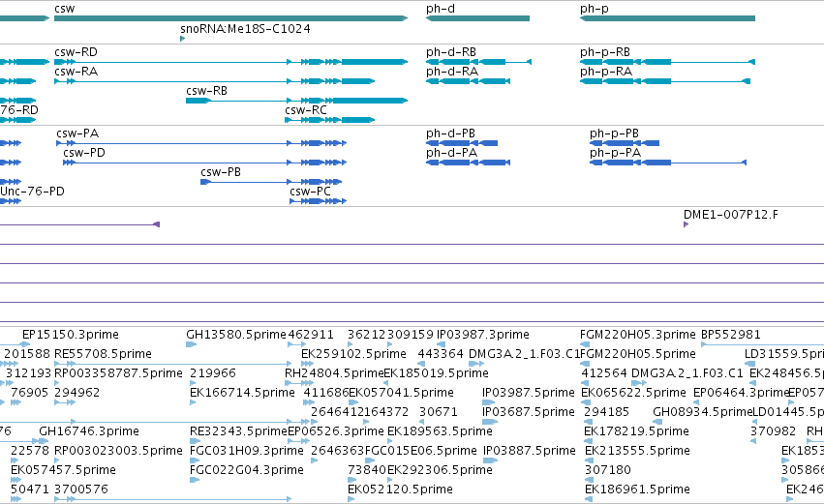Click the ph-d-RA transcript label

coord(452,72)
